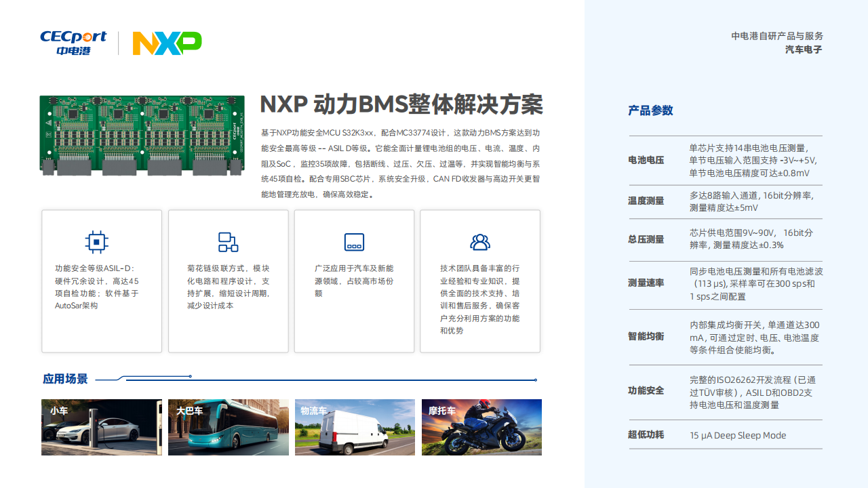Click the team people icon
868x488 pixels.
pos(480,242)
